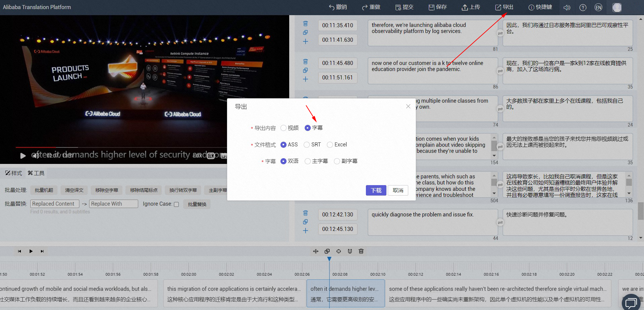Add a subtitle after the 00:11:35.410 row
This screenshot has height=310, width=644.
tap(305, 41)
